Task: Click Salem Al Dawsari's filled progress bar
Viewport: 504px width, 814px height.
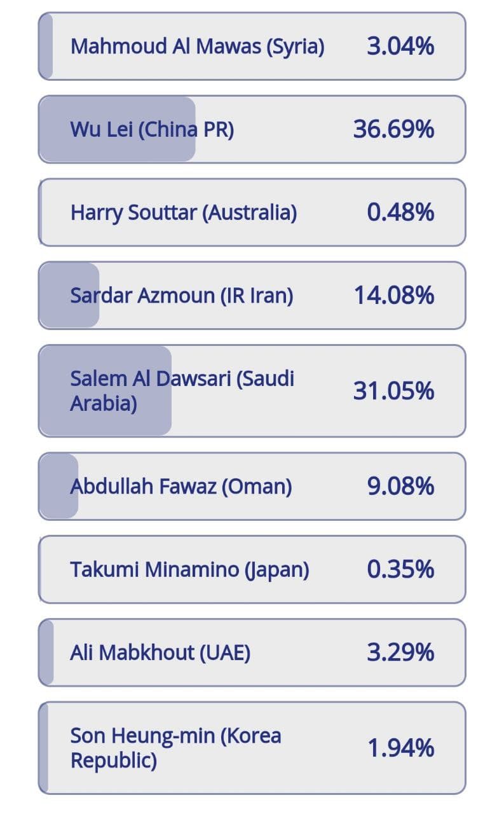Action: pos(106,391)
